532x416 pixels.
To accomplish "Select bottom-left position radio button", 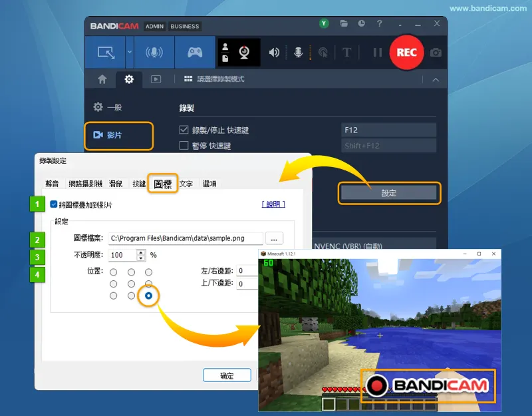I will [114, 296].
